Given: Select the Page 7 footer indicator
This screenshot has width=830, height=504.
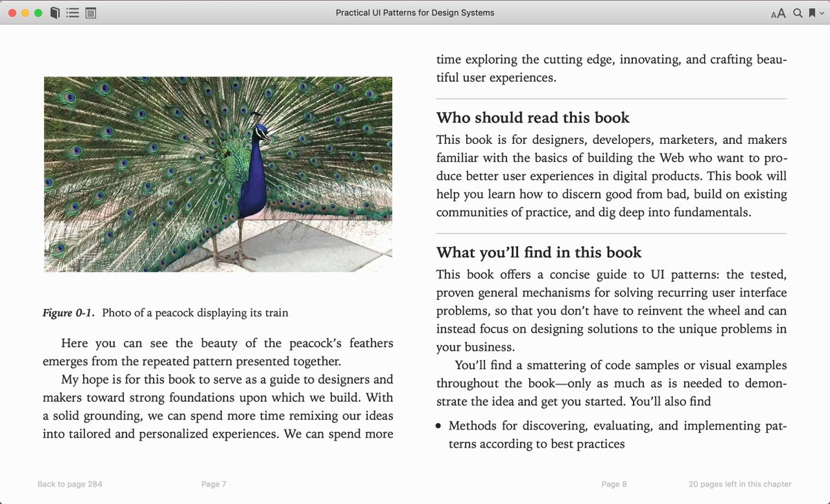Looking at the screenshot, I should pyautogui.click(x=214, y=484).
